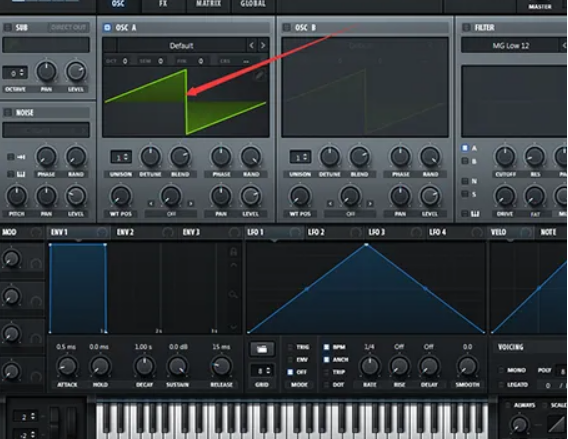
Task: Open the OSC A warp mode Off menu
Action: (171, 214)
